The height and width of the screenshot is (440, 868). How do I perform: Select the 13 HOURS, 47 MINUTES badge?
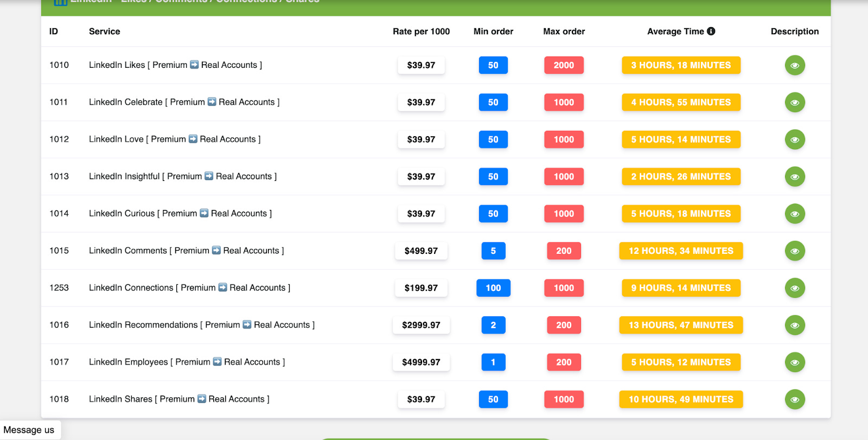tap(681, 325)
